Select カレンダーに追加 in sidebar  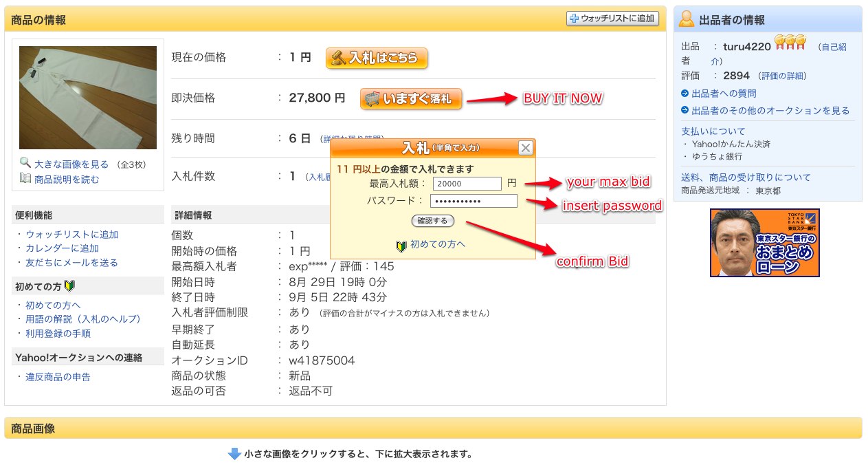pyautogui.click(x=62, y=248)
